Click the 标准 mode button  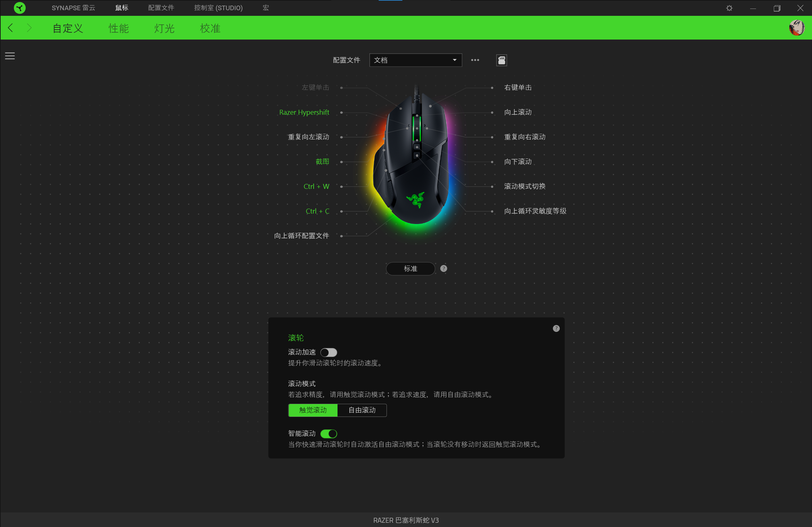(x=410, y=269)
